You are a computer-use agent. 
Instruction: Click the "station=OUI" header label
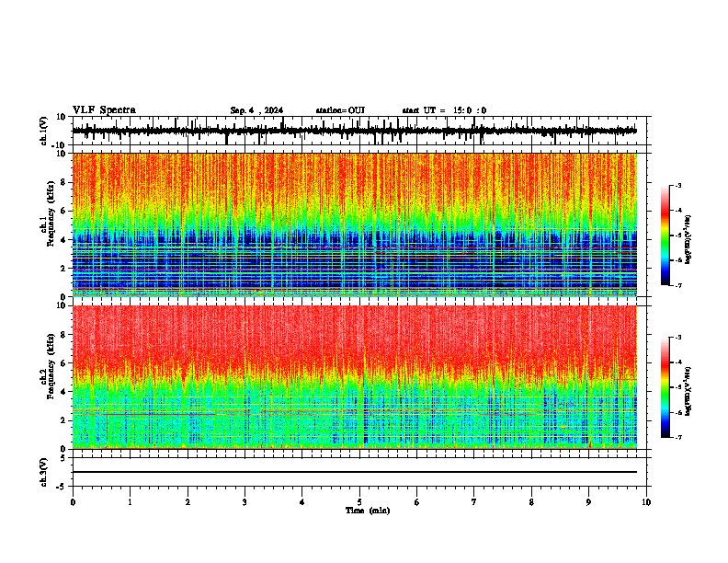pos(340,110)
